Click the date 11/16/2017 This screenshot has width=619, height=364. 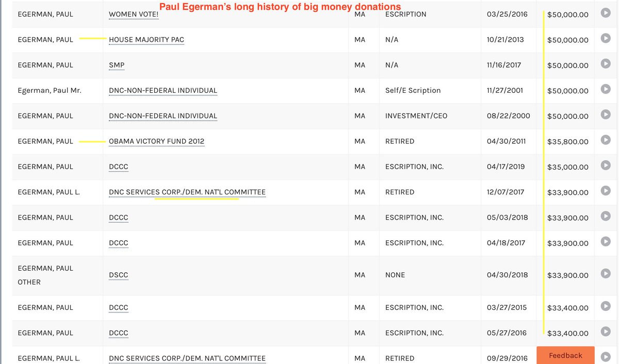[504, 65]
